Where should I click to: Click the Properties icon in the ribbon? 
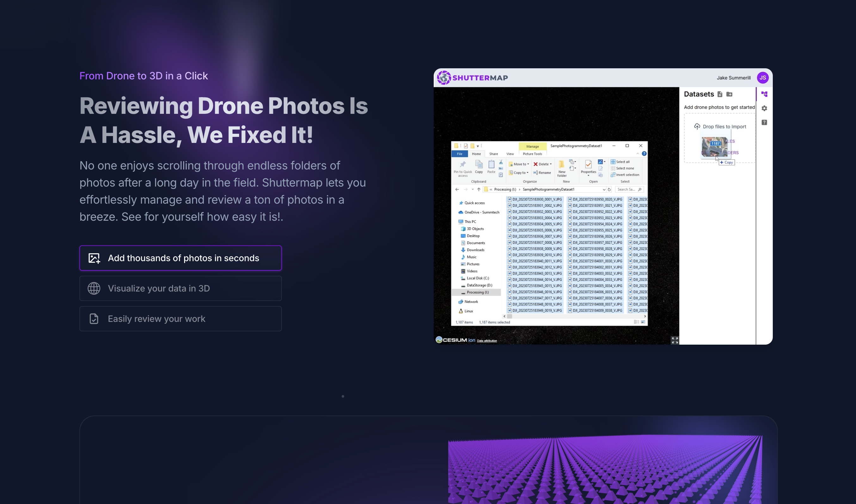(x=588, y=165)
